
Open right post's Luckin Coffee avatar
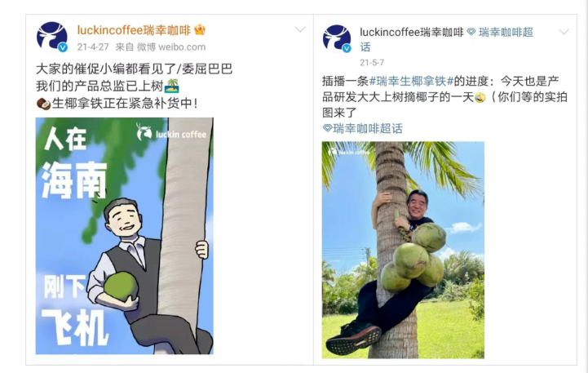click(x=337, y=38)
